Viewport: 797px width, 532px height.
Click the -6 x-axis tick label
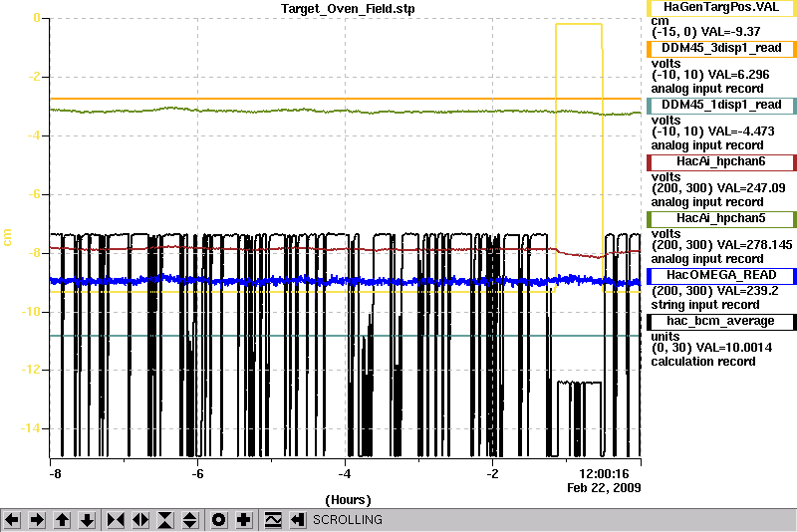click(197, 474)
